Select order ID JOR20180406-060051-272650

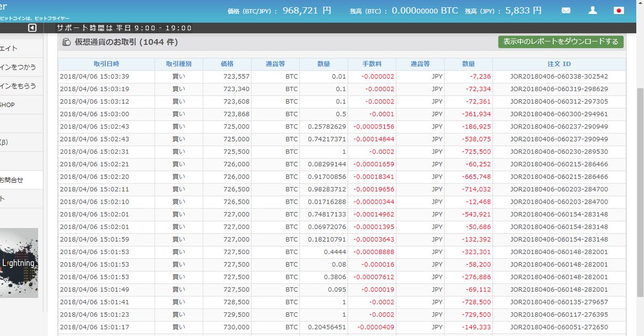point(559,327)
